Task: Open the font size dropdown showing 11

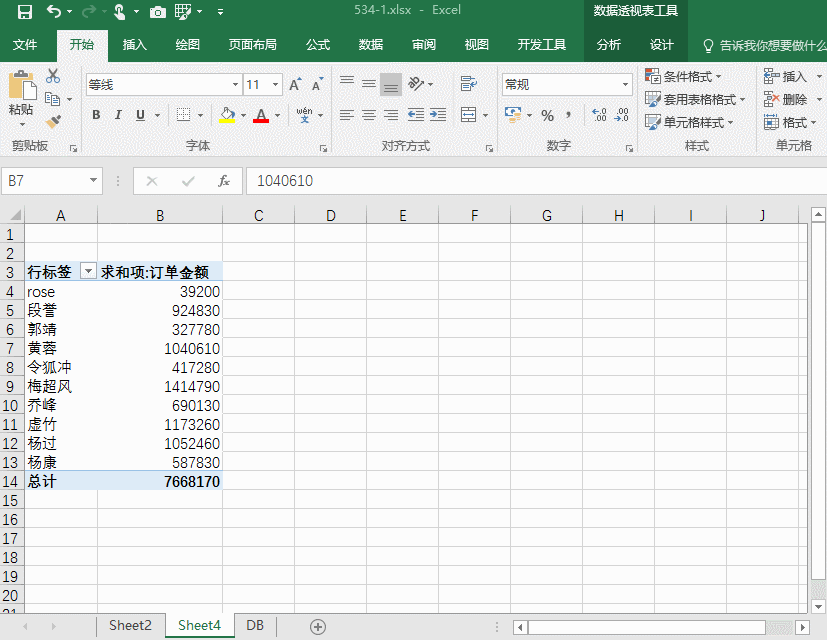Action: pyautogui.click(x=275, y=84)
